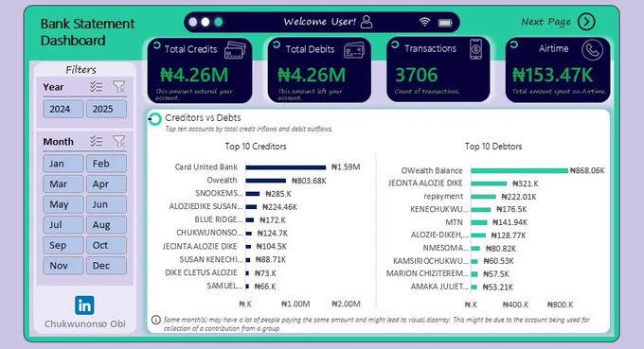Click the ₦321.K debtor value label

[x=526, y=183]
